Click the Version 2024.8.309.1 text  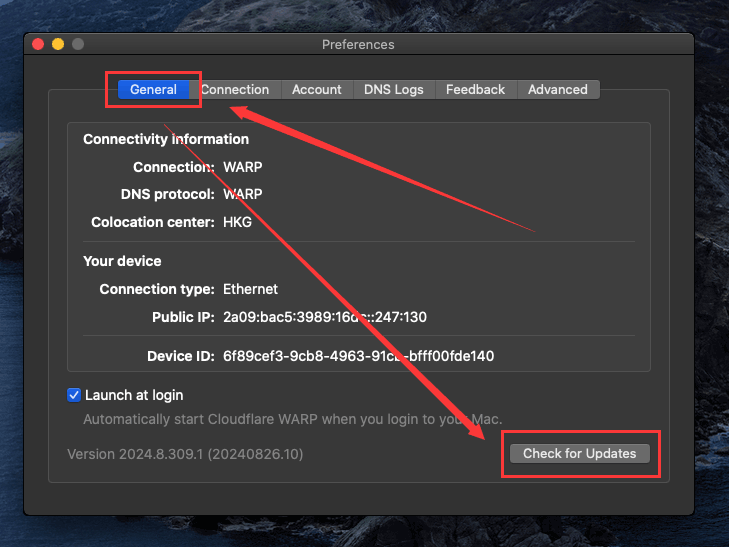(x=185, y=454)
